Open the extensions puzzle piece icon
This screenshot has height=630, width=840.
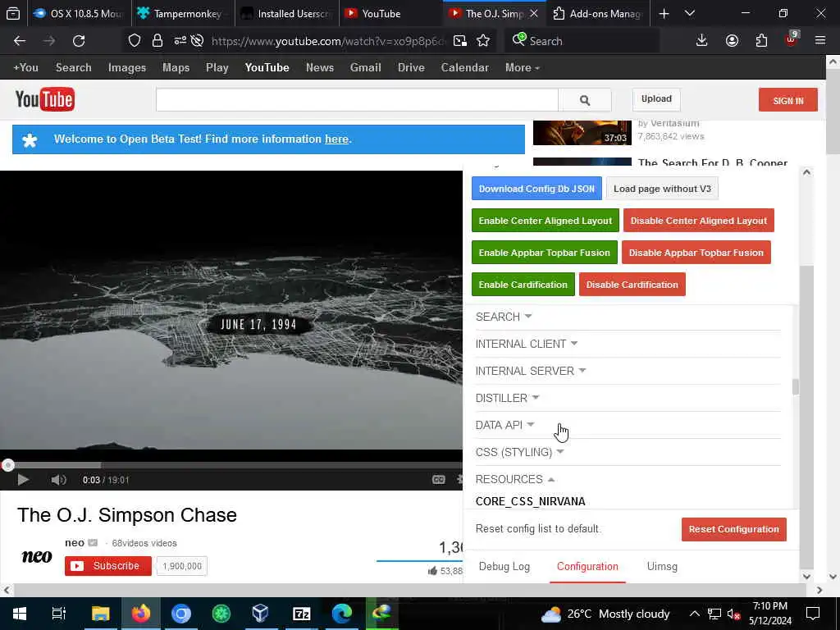[761, 41]
